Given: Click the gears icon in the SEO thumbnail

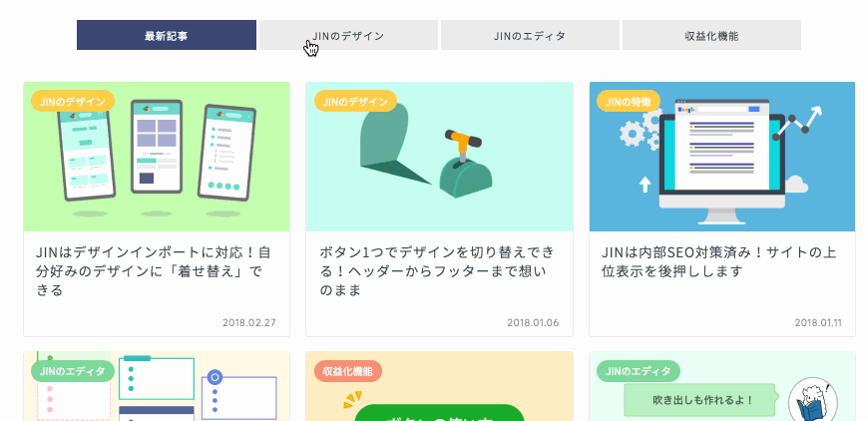Looking at the screenshot, I should coord(640,131).
